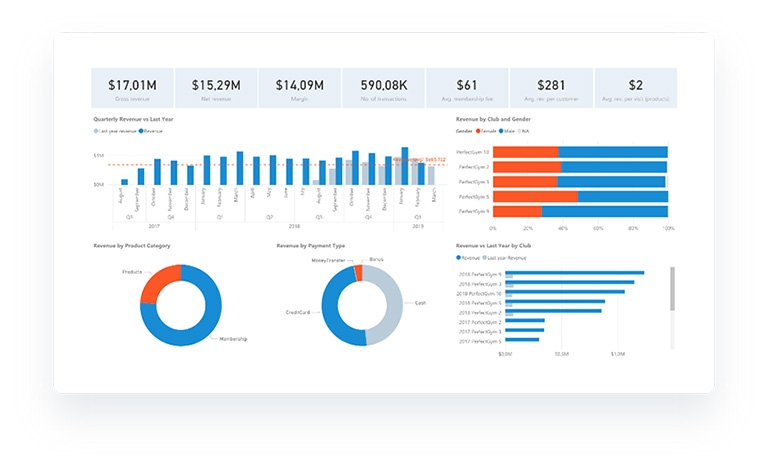Viewport: 768px width, 469px height.
Task: Toggle the NA gender legend marker
Action: (520, 131)
